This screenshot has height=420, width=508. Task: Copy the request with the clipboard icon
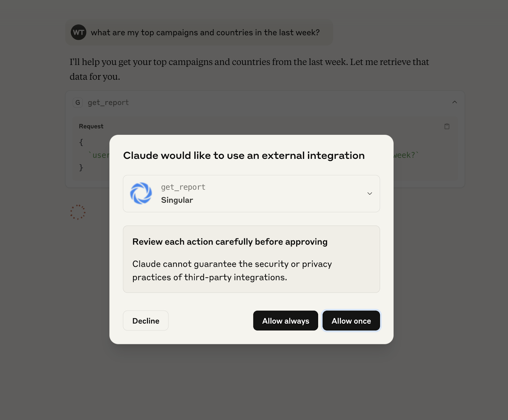point(447,126)
